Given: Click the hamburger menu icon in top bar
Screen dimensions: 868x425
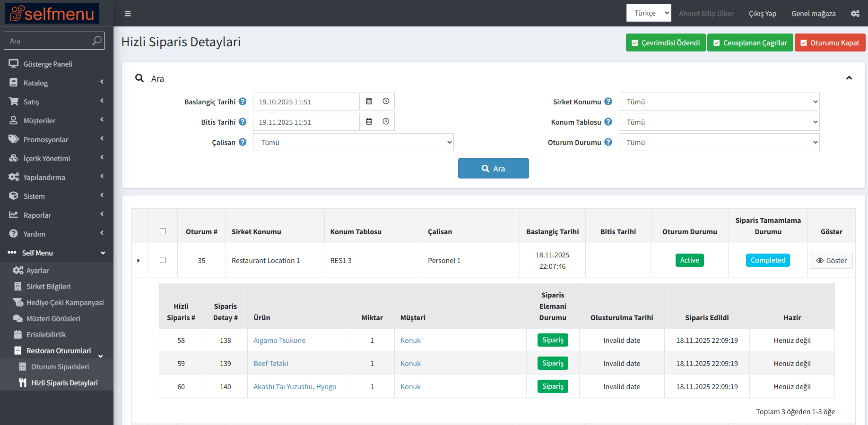Looking at the screenshot, I should pos(128,14).
